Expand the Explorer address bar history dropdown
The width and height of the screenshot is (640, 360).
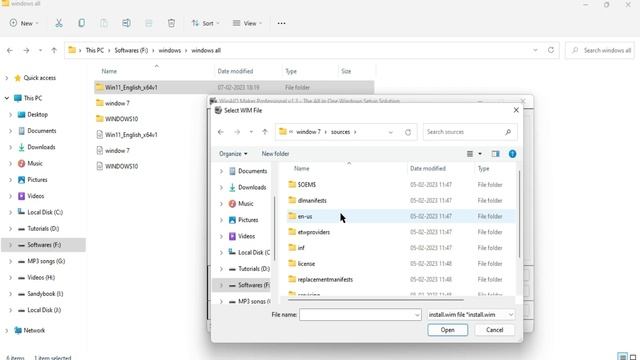click(x=535, y=50)
